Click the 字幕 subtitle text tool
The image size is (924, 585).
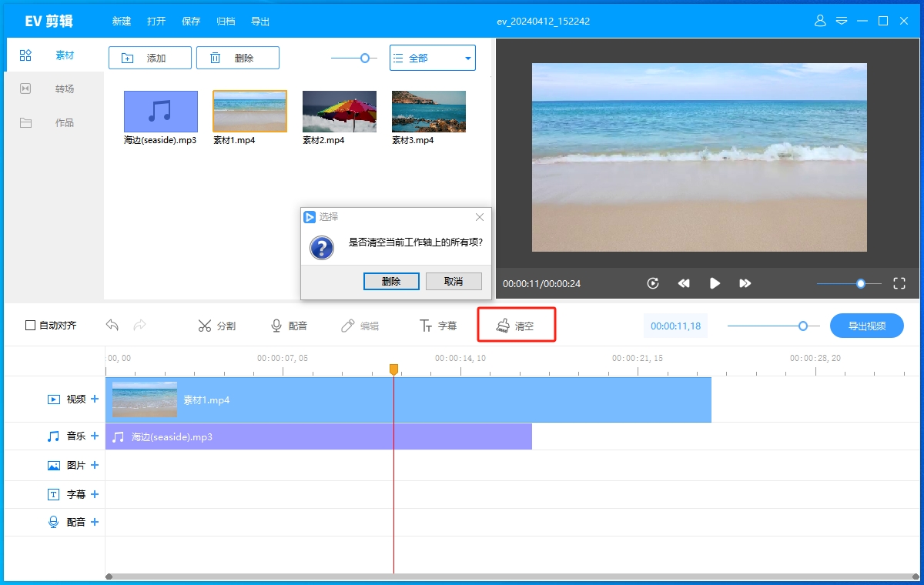coord(437,326)
